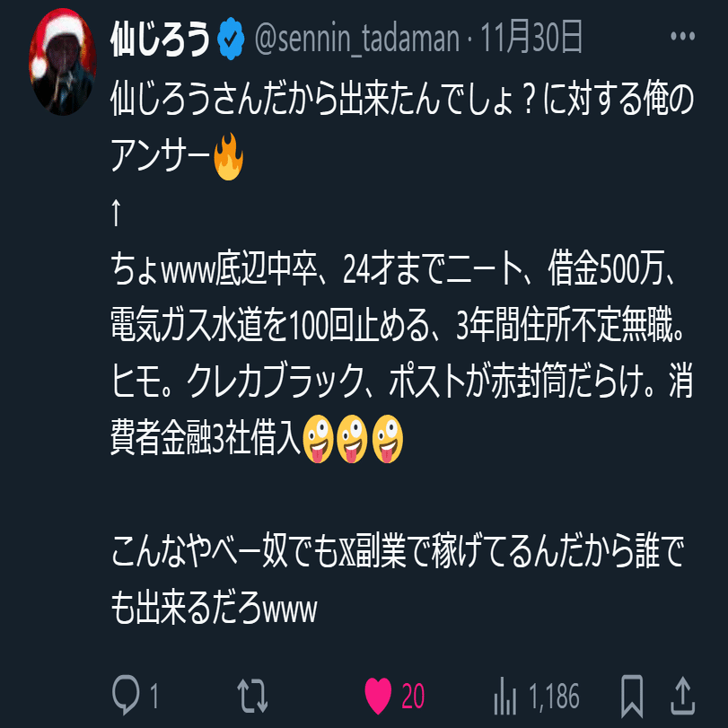Click the like count 20
Image resolution: width=728 pixels, height=728 pixels.
(413, 697)
